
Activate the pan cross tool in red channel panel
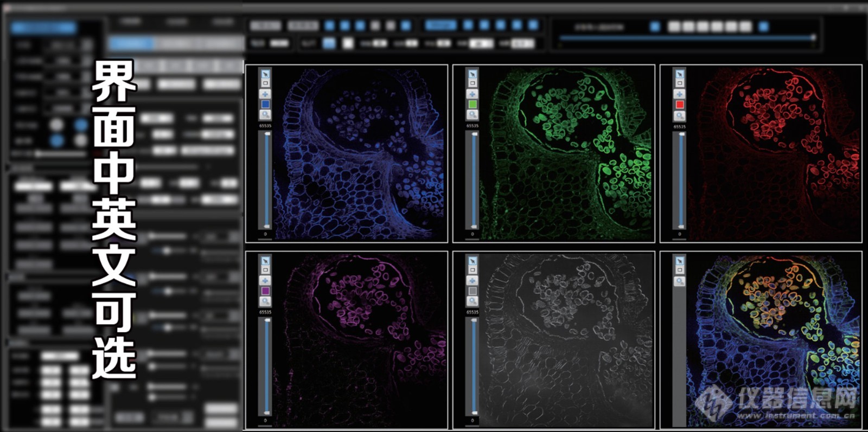[680, 94]
